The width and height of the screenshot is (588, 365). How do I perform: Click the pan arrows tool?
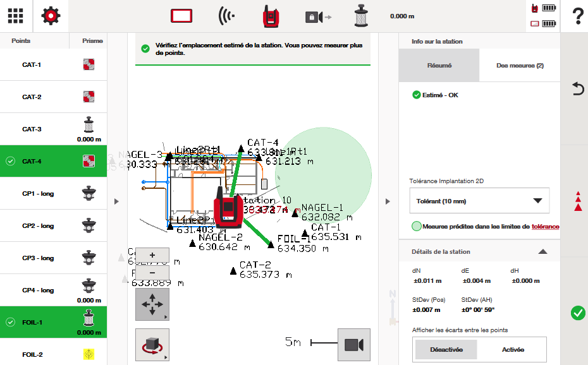[152, 305]
